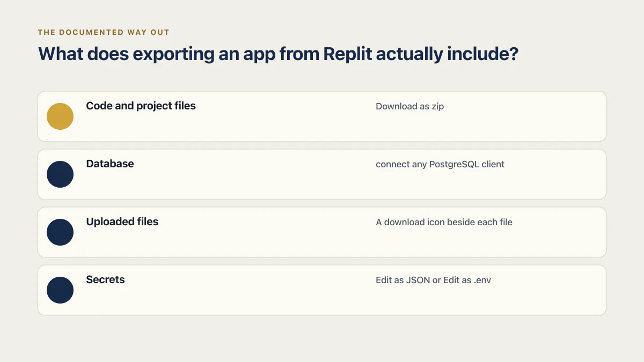Click 'connect any PostgreSQL client' text
The height and width of the screenshot is (362, 644).
point(440,164)
